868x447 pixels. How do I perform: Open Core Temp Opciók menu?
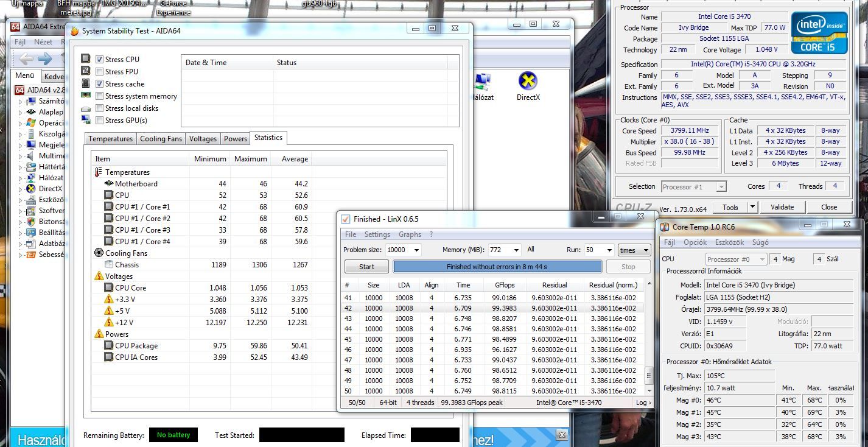point(695,242)
